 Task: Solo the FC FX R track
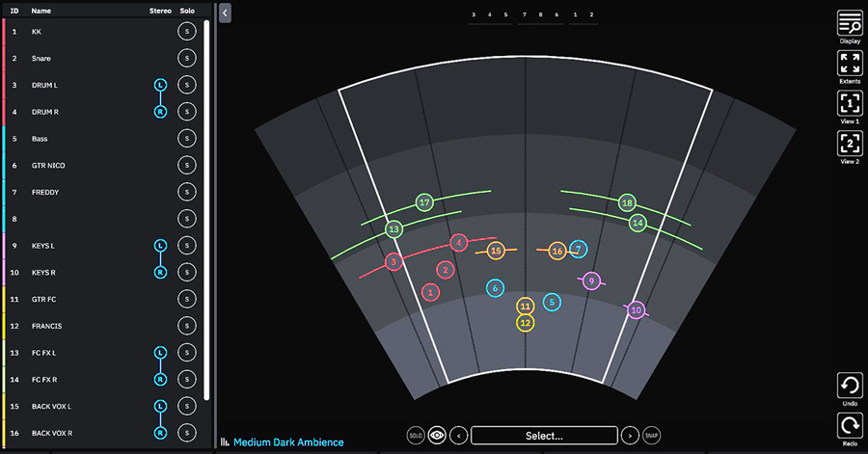point(187,380)
